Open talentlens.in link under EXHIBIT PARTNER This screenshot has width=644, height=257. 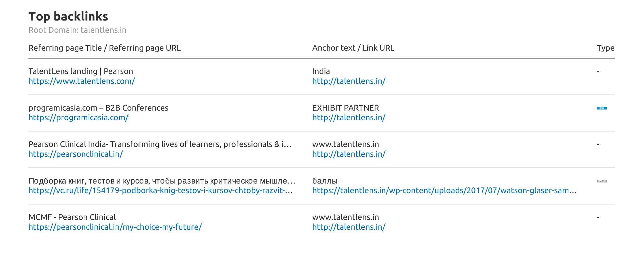(349, 118)
